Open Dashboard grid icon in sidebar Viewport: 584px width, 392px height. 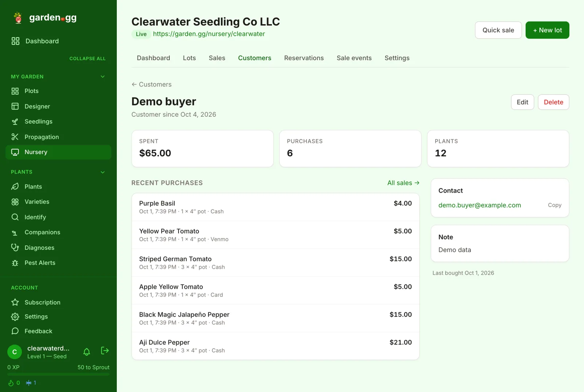(x=15, y=41)
